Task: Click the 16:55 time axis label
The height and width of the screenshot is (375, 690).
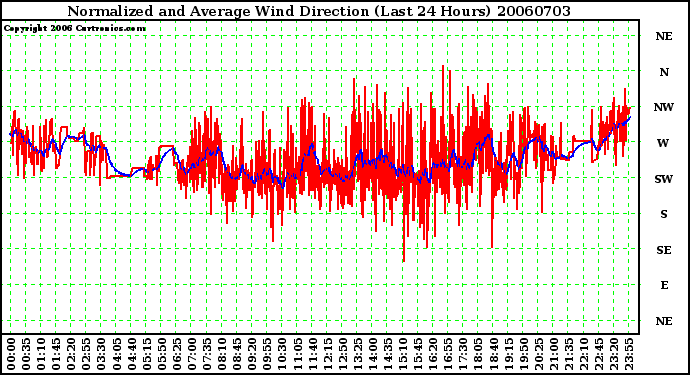Action: 448,354
